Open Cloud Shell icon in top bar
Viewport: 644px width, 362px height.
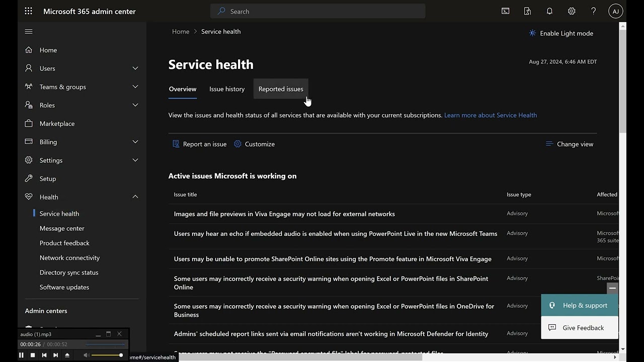click(x=505, y=11)
